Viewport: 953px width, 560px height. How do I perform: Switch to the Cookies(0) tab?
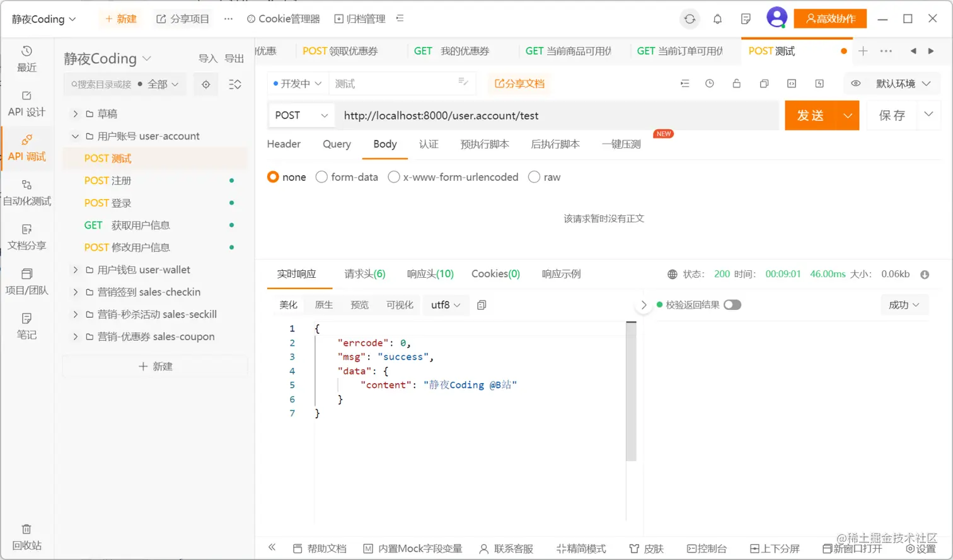click(495, 274)
